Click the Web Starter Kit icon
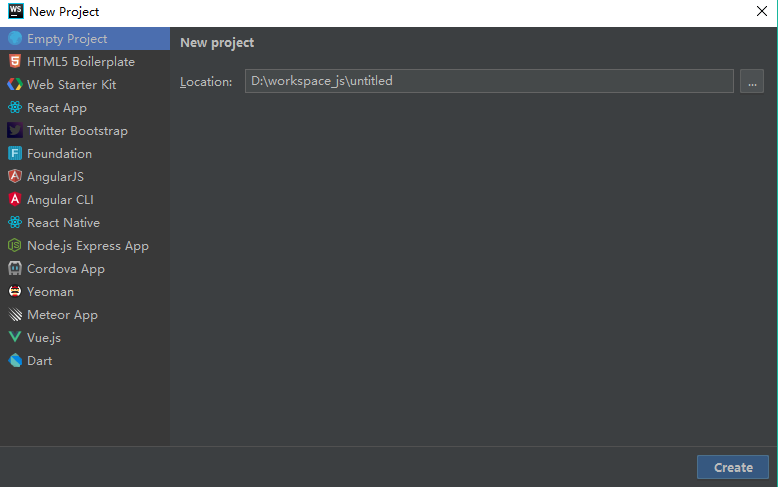 15,85
